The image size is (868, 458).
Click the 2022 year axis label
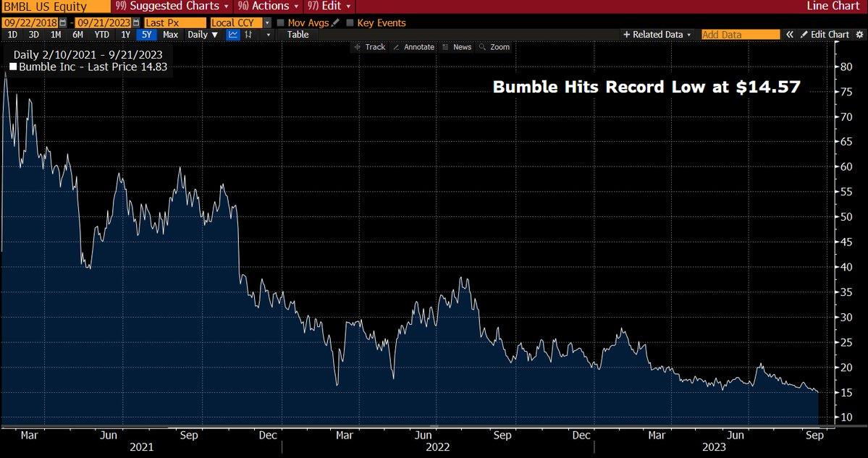coord(439,447)
